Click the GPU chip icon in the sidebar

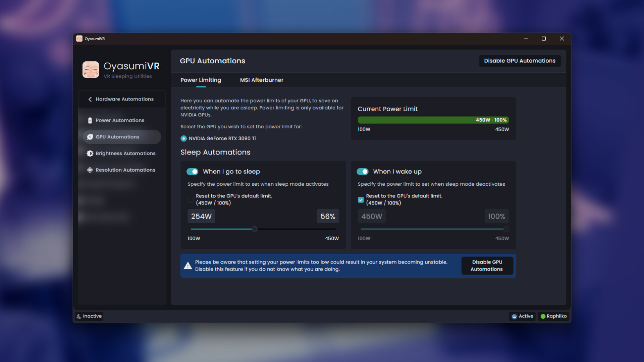point(90,137)
